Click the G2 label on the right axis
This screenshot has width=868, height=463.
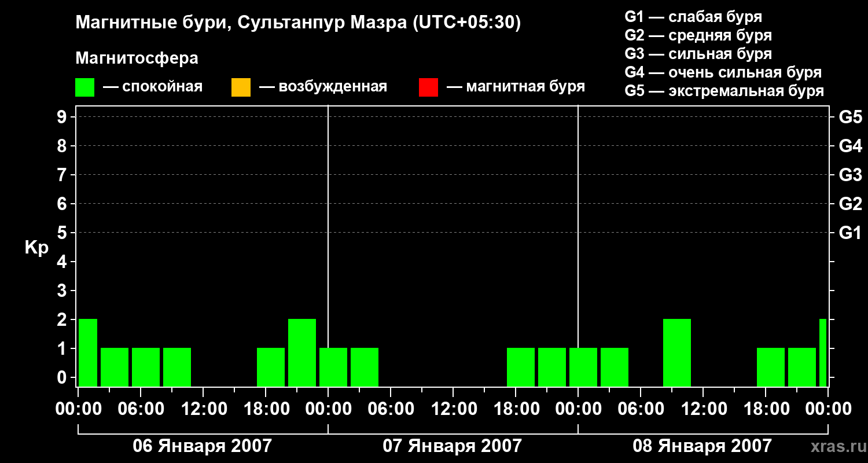pyautogui.click(x=851, y=204)
